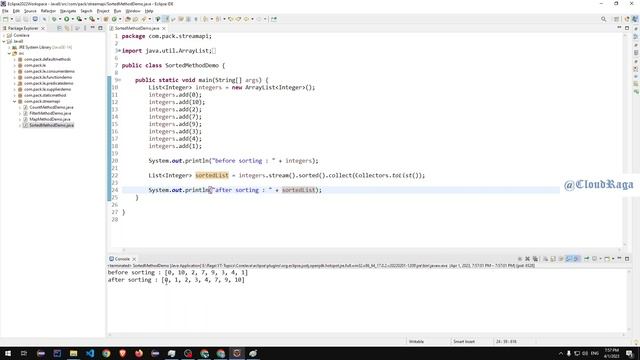This screenshot has height=360, width=640.
Task: Expand com.pack.le.consumerdemo package
Action: pyautogui.click(x=15, y=71)
